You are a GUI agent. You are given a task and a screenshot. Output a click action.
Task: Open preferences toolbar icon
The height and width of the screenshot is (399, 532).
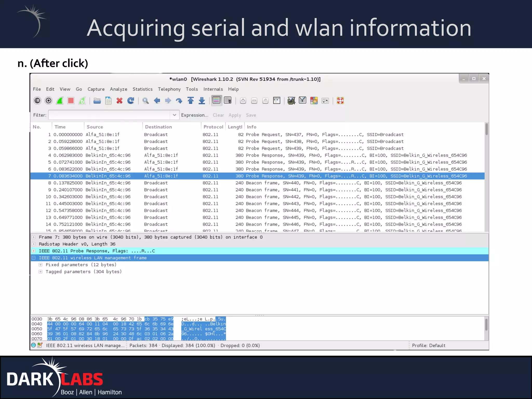[x=325, y=101]
